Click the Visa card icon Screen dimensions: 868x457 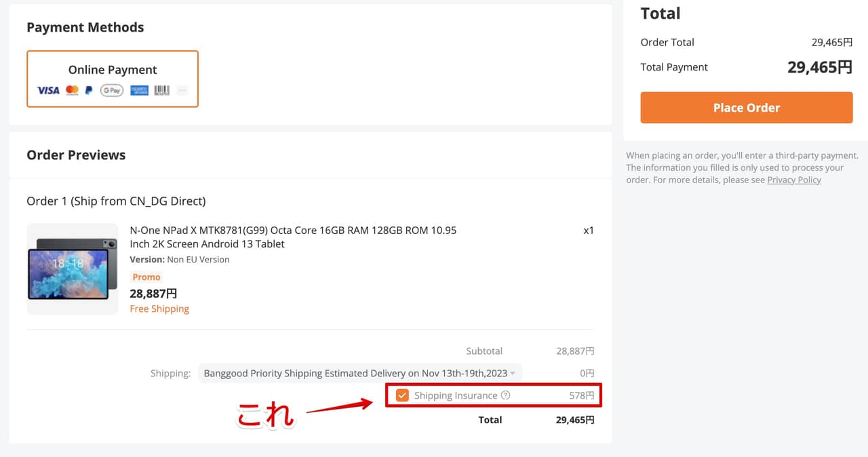pyautogui.click(x=48, y=90)
